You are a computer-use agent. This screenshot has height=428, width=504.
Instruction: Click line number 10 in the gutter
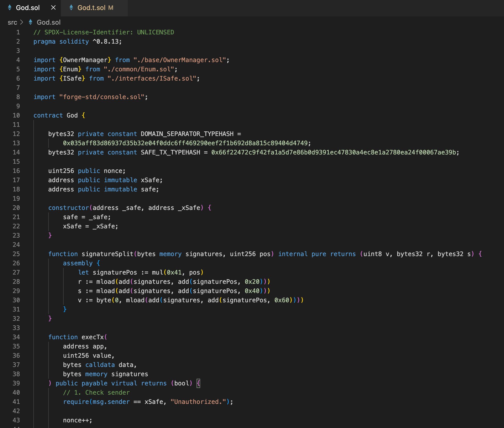pos(16,115)
